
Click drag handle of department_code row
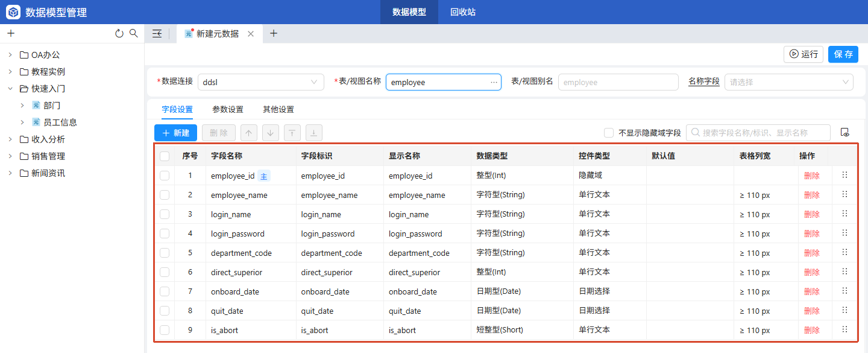(844, 252)
